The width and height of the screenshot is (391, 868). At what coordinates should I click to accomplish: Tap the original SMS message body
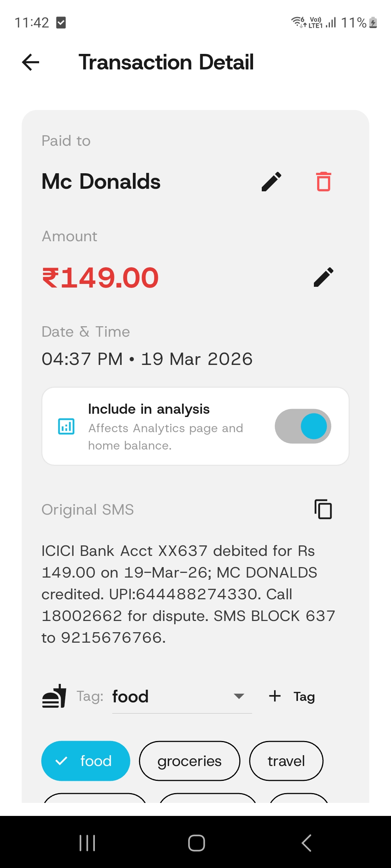188,594
